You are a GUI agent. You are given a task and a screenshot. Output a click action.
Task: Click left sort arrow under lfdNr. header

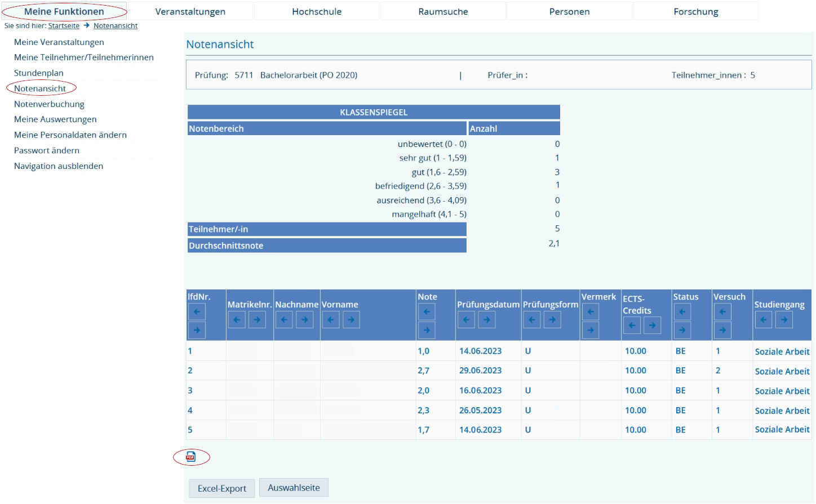point(197,311)
